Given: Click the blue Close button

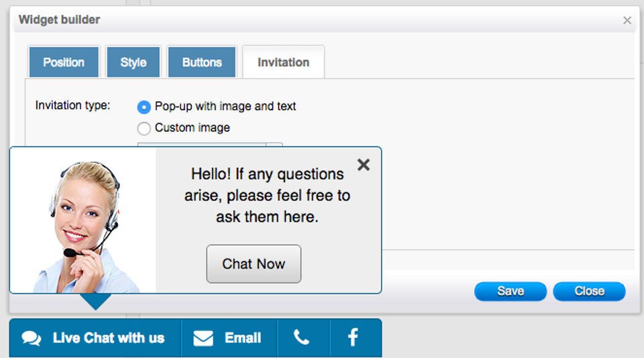Looking at the screenshot, I should click(589, 292).
